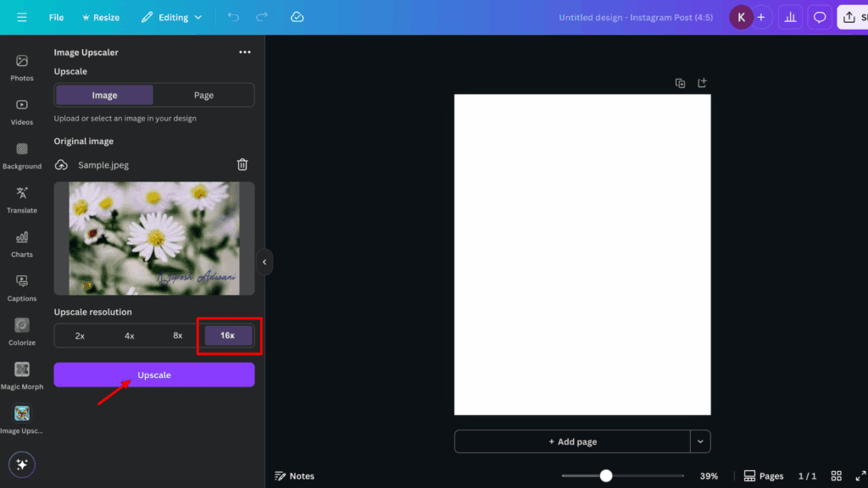868x488 pixels.
Task: Click the Add page button
Action: coord(572,441)
